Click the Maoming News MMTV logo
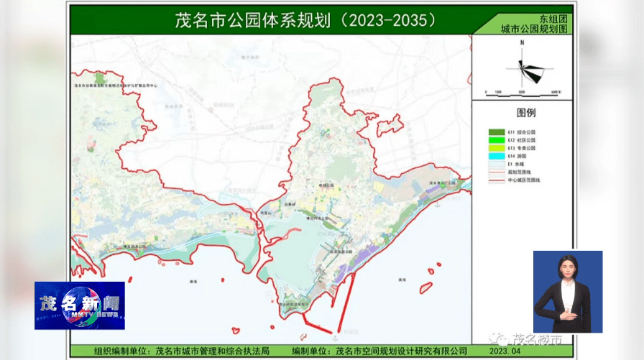644x360 pixels. (79, 305)
